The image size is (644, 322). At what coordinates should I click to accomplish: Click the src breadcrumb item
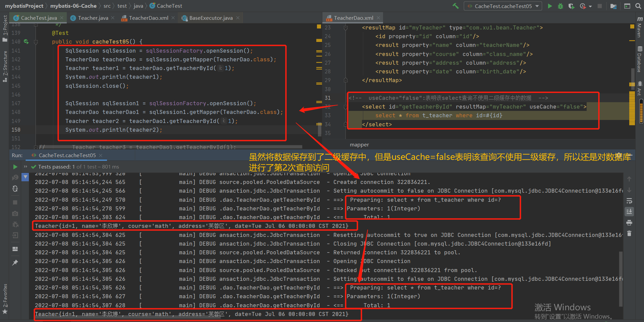point(107,6)
